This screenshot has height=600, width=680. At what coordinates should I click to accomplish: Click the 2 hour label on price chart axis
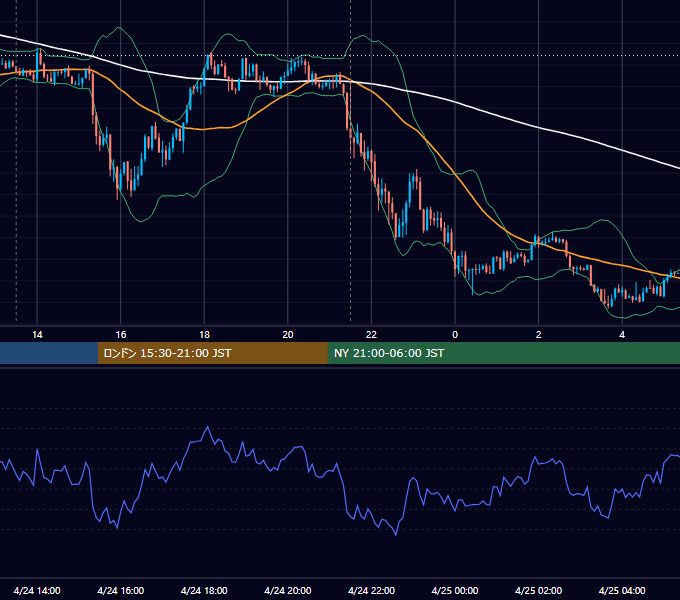(x=539, y=335)
